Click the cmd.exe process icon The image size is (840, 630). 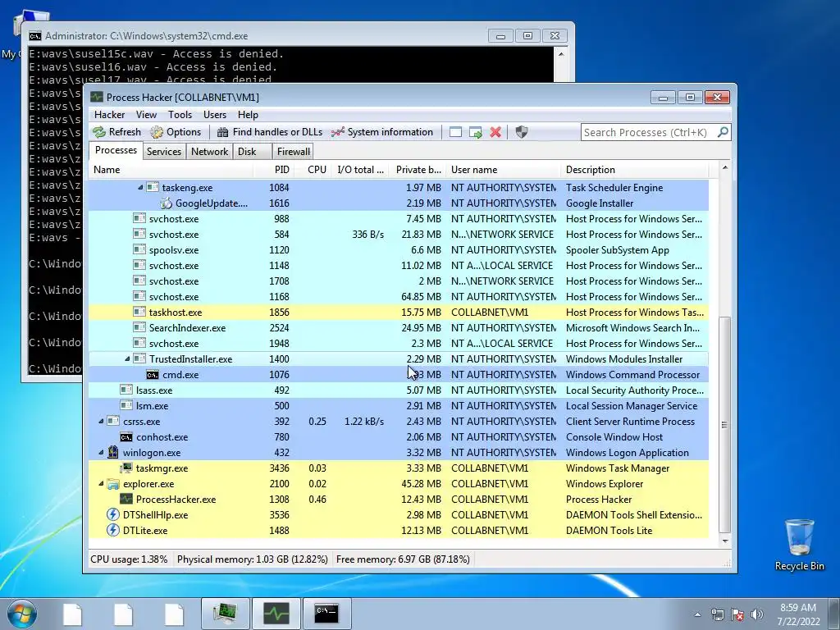pyautogui.click(x=153, y=374)
